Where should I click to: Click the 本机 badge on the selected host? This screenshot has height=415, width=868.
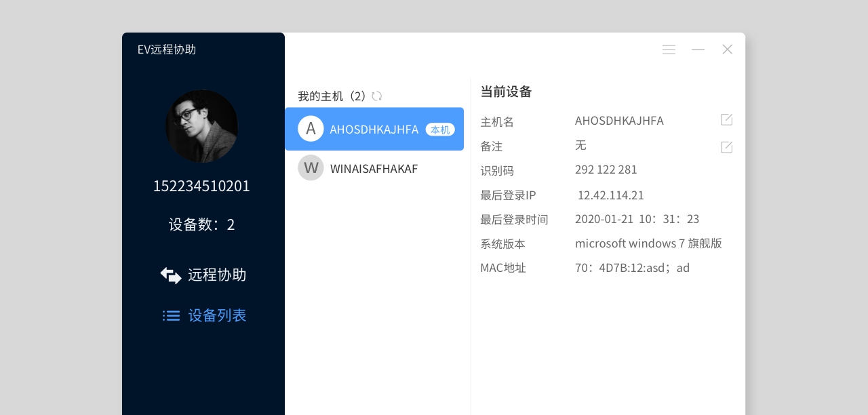tap(440, 130)
